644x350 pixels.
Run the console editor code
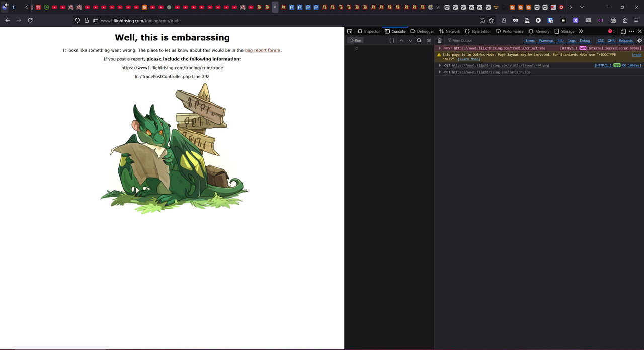point(356,40)
